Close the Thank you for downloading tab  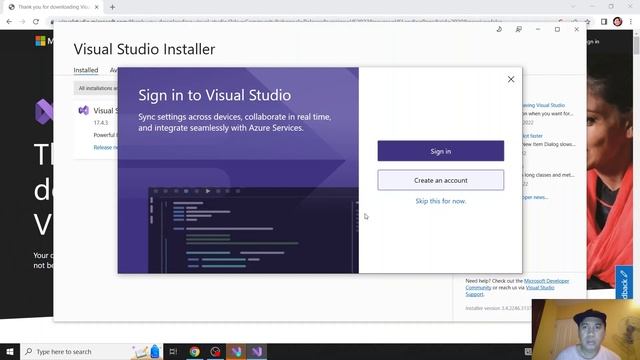tap(97, 7)
